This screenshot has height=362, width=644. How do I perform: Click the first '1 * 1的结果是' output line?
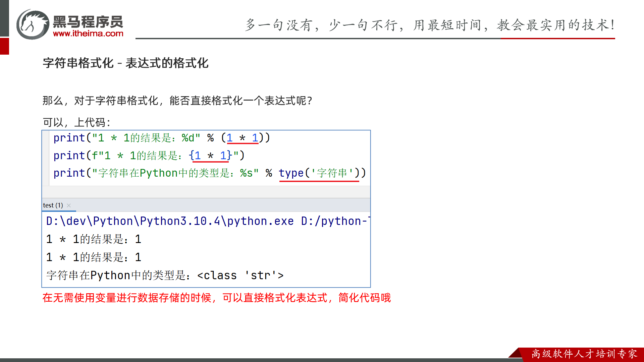94,239
